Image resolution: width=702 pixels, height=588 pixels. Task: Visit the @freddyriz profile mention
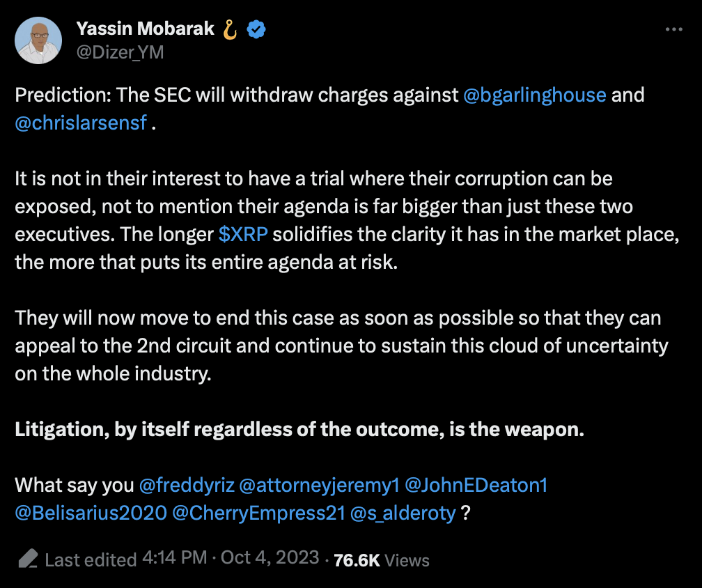186,485
